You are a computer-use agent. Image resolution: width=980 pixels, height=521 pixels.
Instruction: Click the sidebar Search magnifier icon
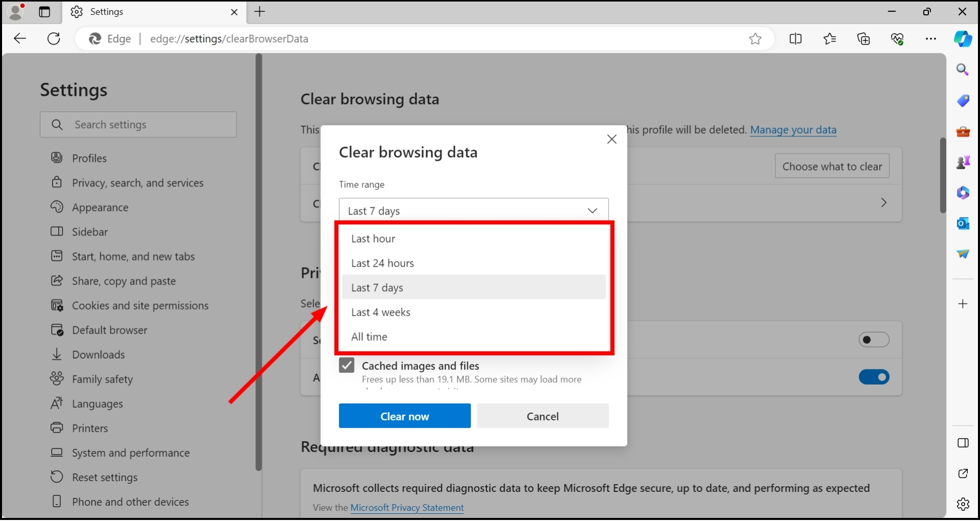(x=963, y=70)
